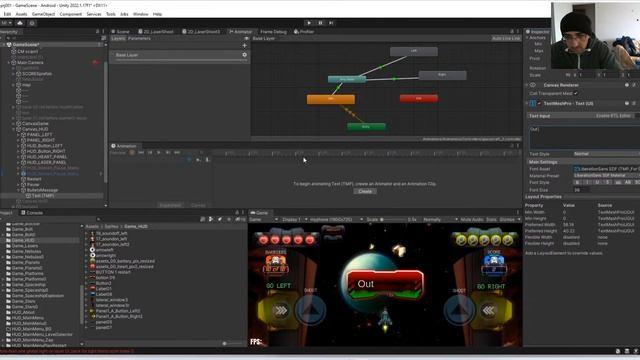The image size is (640, 360).
Task: Enable animation record mode red button
Action: click(132, 152)
